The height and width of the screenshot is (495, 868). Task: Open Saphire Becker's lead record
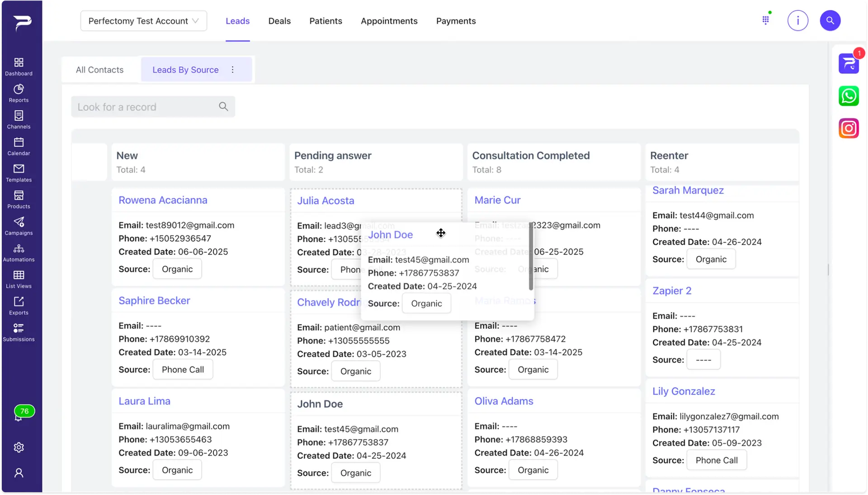pos(154,300)
